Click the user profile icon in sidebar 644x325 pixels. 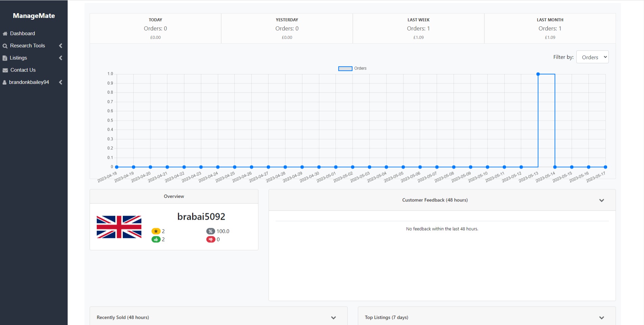click(4, 82)
